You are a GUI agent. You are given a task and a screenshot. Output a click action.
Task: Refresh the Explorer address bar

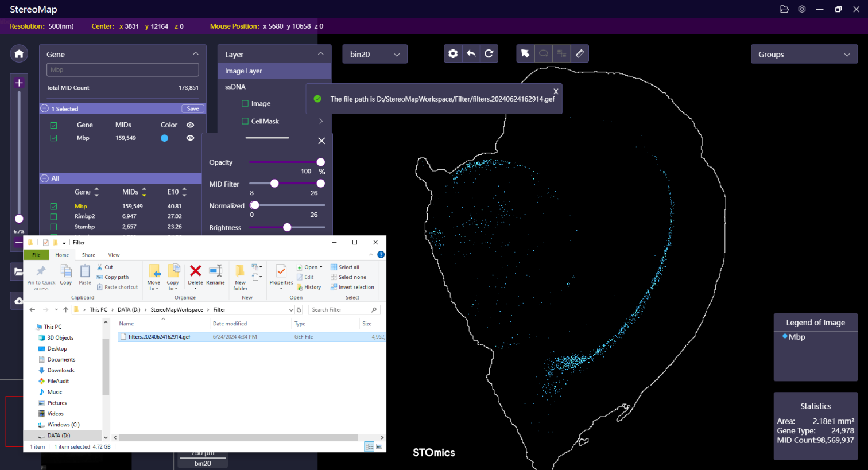[299, 310]
